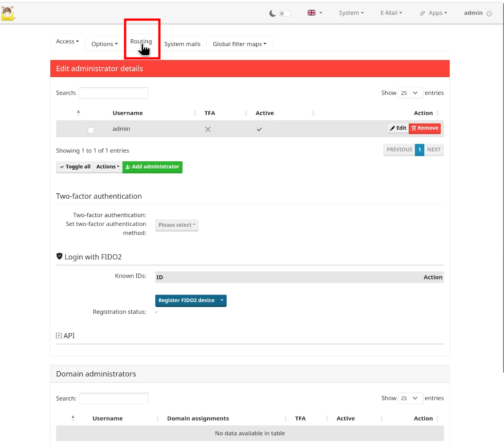The height and width of the screenshot is (446, 504).
Task: Select page 1 in pagination
Action: (x=419, y=150)
